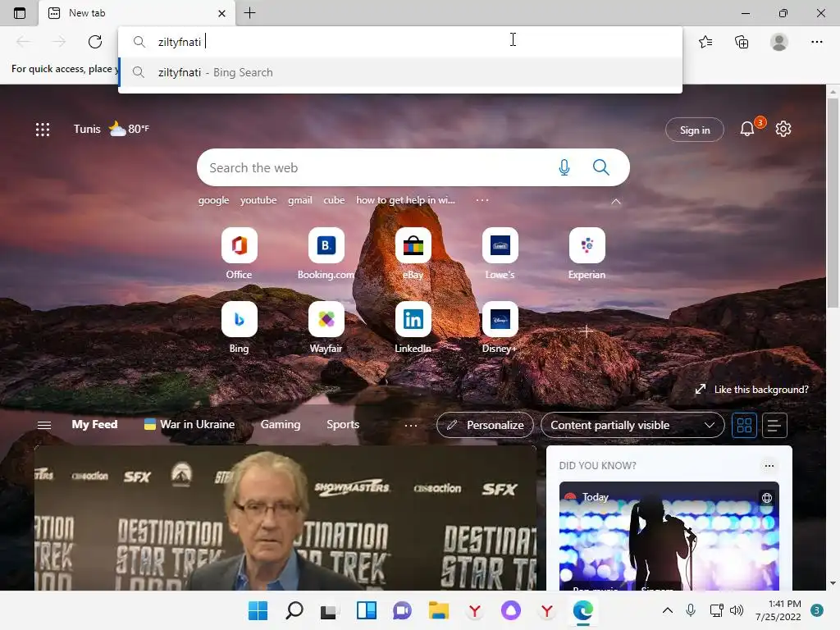This screenshot has width=840, height=630.
Task: Select the google search suggestion
Action: click(x=214, y=200)
